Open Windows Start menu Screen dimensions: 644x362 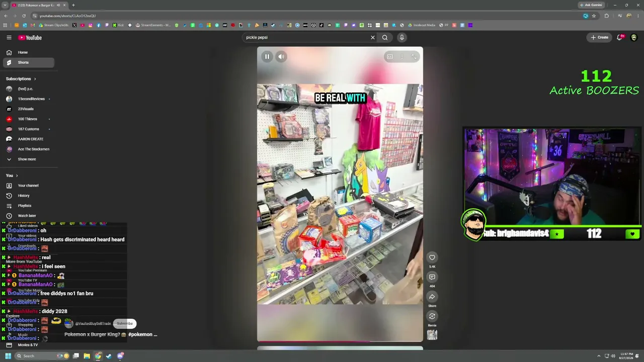coord(8,356)
